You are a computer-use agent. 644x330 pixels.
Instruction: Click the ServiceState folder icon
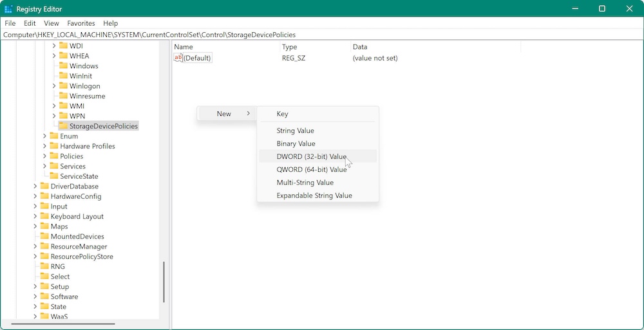[x=54, y=176]
